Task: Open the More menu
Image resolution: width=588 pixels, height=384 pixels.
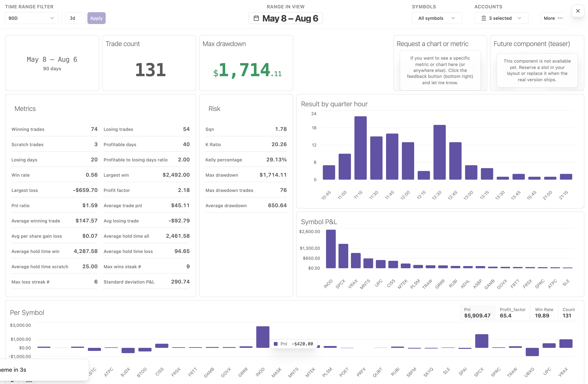Action: point(552,18)
